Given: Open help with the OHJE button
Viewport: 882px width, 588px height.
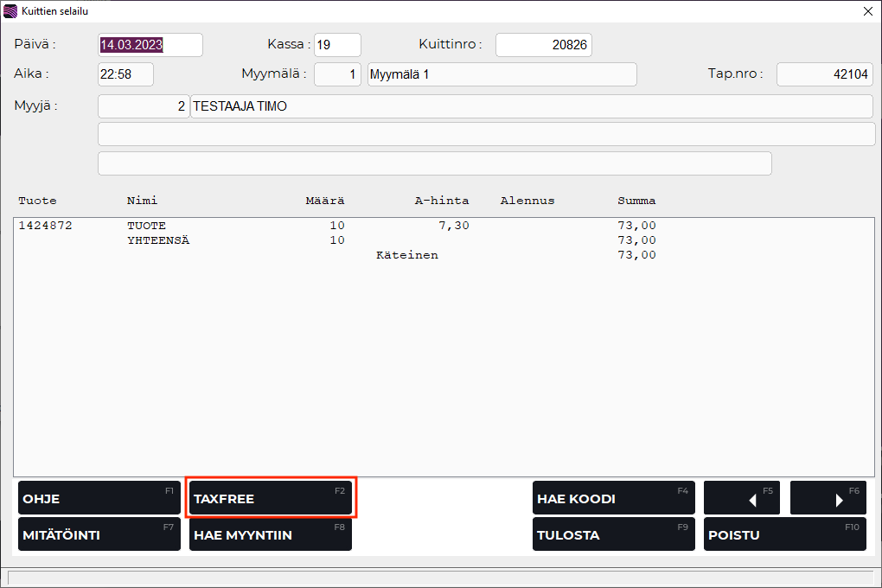Looking at the screenshot, I should tap(99, 499).
